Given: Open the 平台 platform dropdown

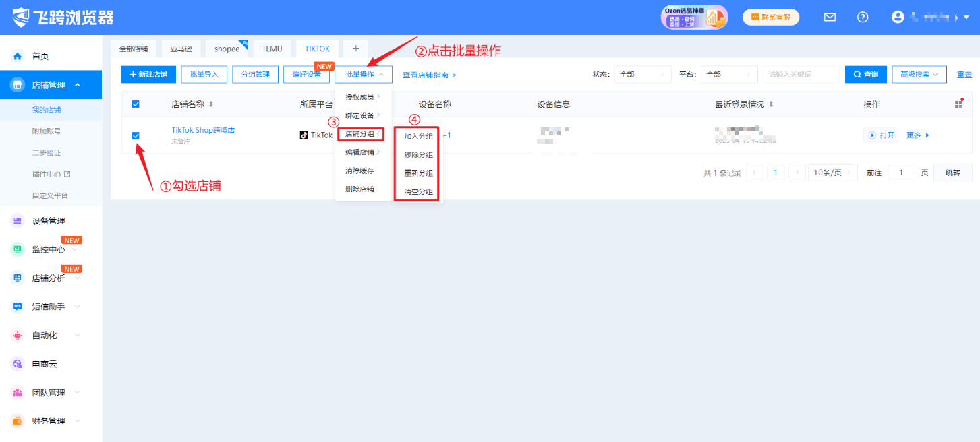Looking at the screenshot, I should click(728, 75).
